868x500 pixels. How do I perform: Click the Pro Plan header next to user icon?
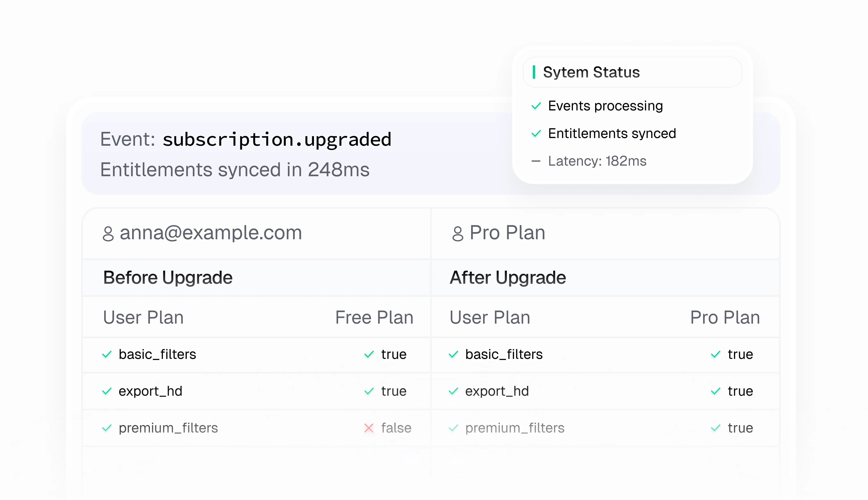507,233
